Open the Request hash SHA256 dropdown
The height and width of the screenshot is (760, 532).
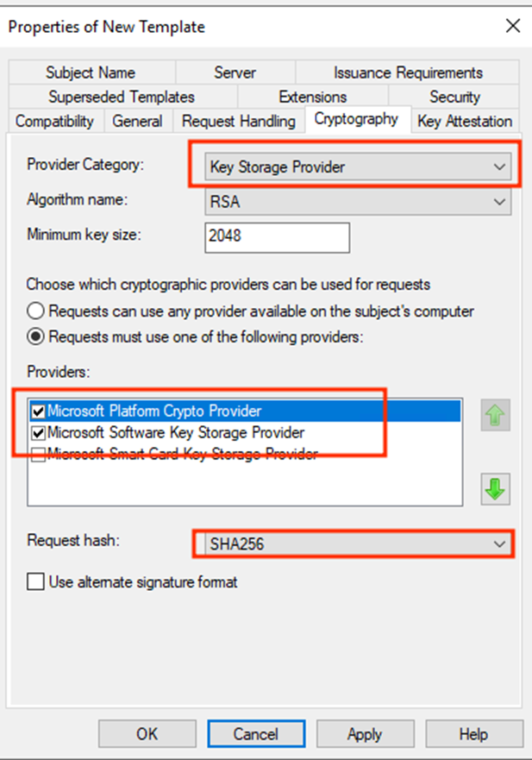[x=358, y=543]
